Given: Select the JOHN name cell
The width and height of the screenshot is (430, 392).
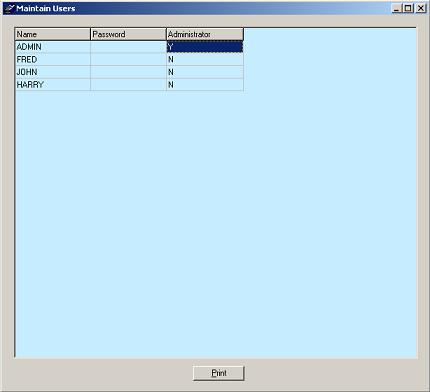Looking at the screenshot, I should (x=53, y=72).
